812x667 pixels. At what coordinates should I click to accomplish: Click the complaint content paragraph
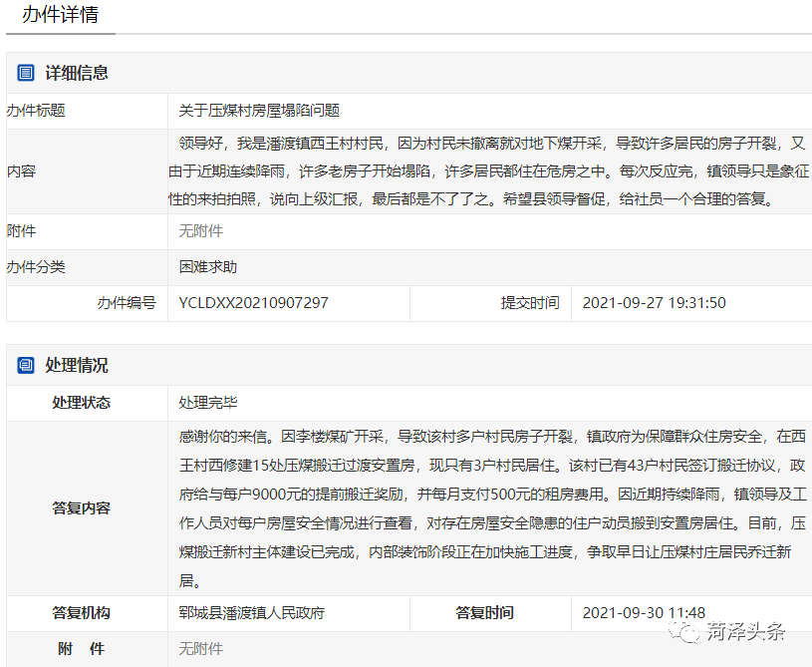point(488,170)
